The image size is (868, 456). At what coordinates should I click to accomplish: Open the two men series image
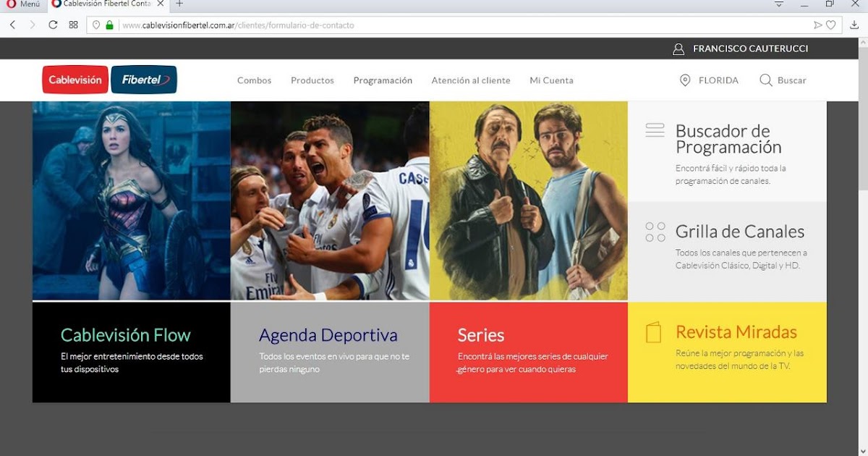(529, 200)
